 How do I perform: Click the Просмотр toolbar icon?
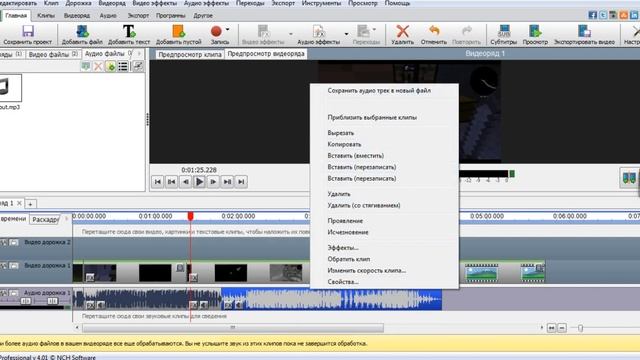535,31
